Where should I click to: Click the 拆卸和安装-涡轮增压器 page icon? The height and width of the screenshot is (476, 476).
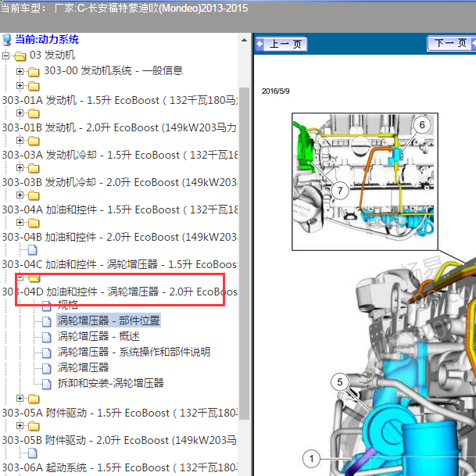pyautogui.click(x=46, y=384)
